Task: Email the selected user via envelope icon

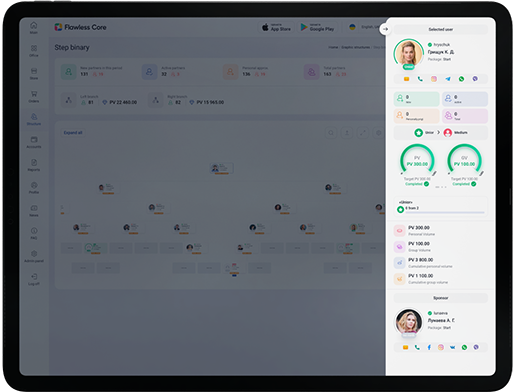Action: (x=406, y=79)
